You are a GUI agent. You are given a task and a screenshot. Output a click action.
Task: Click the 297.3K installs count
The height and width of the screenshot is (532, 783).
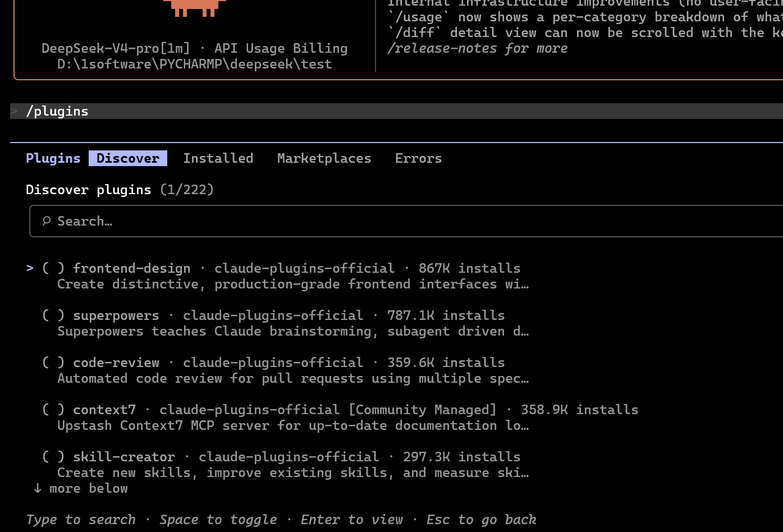coord(462,457)
